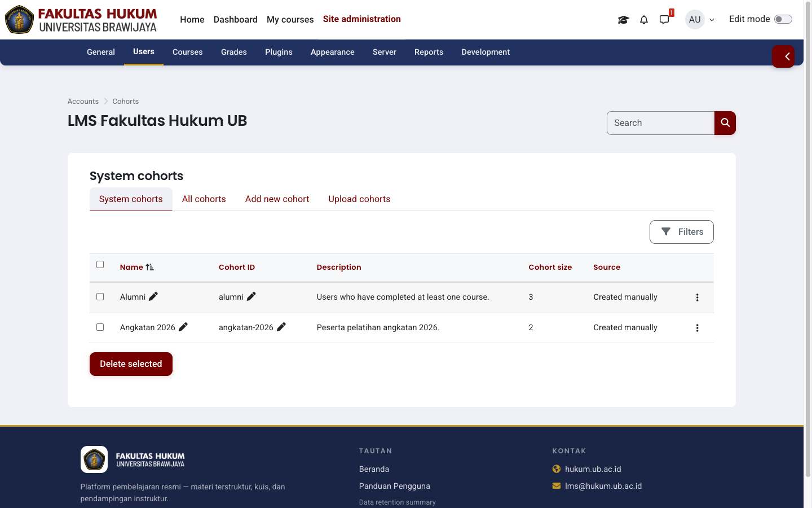Viewport: 812px width, 508px height.
Task: Sort by Cohort size column
Action: pos(550,267)
